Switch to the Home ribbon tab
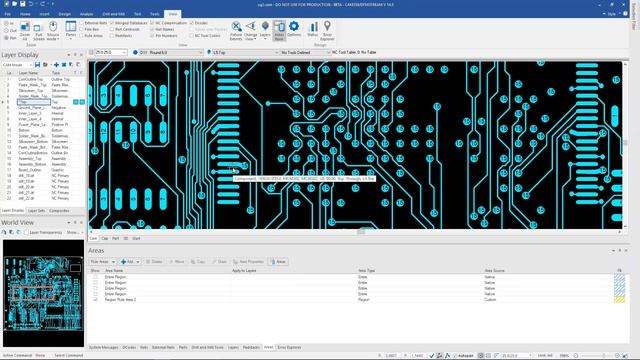Image resolution: width=640 pixels, height=360 pixels. (25, 14)
